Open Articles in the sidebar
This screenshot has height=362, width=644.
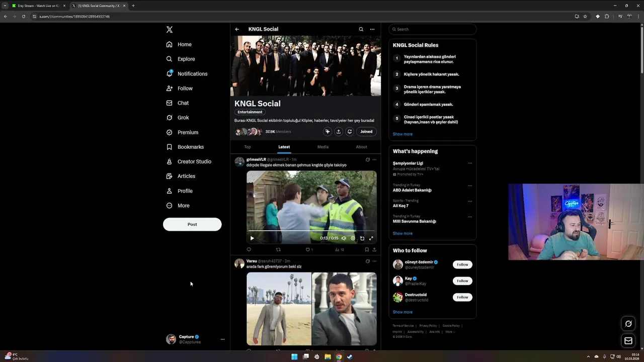[x=181, y=176]
